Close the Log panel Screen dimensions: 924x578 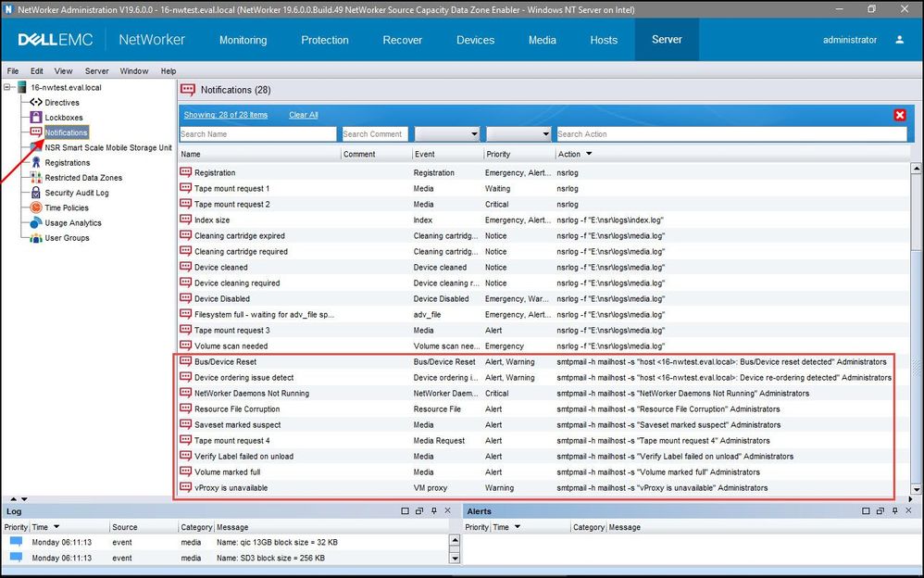[x=448, y=510]
